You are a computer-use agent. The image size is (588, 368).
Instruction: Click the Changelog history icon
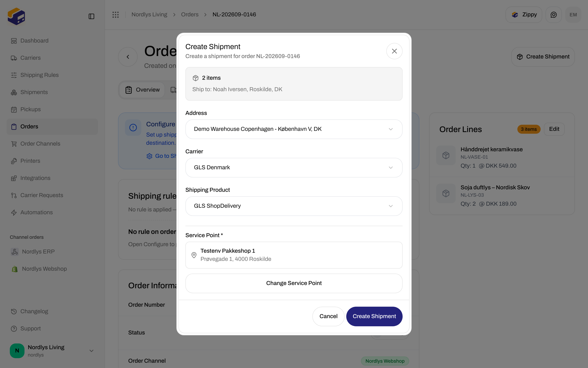(14, 312)
